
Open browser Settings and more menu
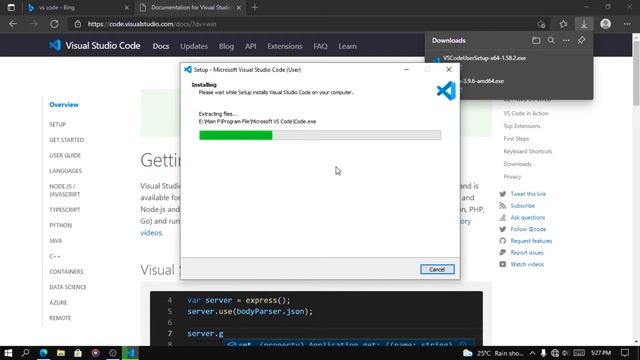tap(627, 24)
